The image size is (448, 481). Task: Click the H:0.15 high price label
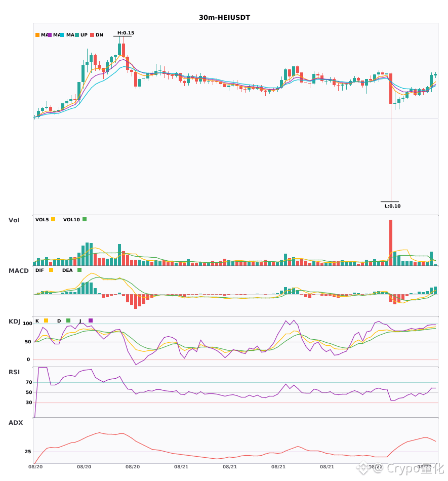(126, 33)
